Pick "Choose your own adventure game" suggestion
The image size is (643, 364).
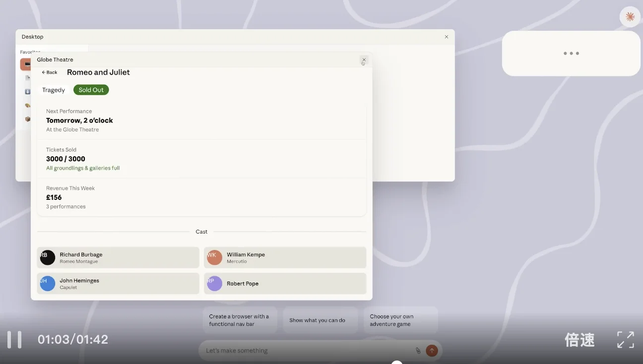400,320
